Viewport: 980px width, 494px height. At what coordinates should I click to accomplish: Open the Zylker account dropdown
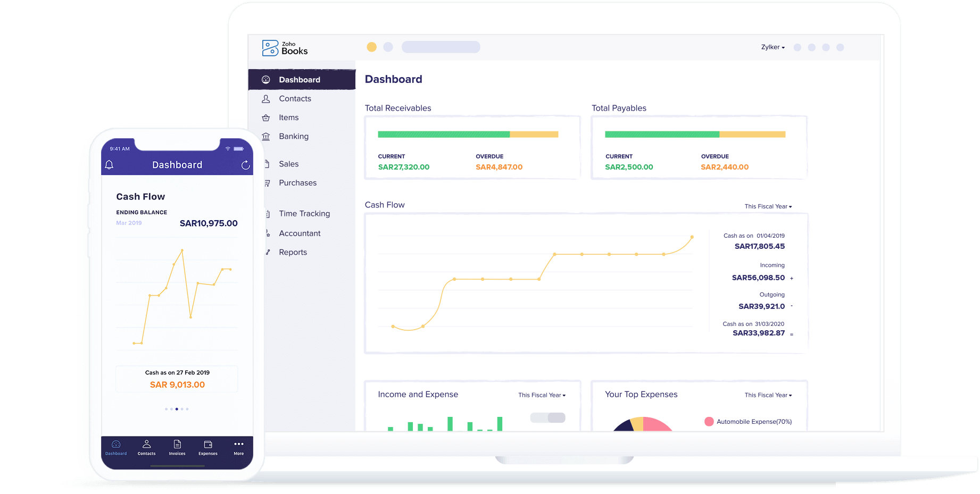coord(772,47)
